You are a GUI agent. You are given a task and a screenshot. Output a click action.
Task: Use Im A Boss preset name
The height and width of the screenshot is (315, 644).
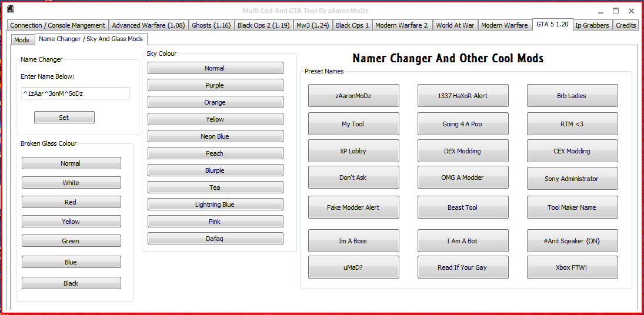[x=353, y=241]
